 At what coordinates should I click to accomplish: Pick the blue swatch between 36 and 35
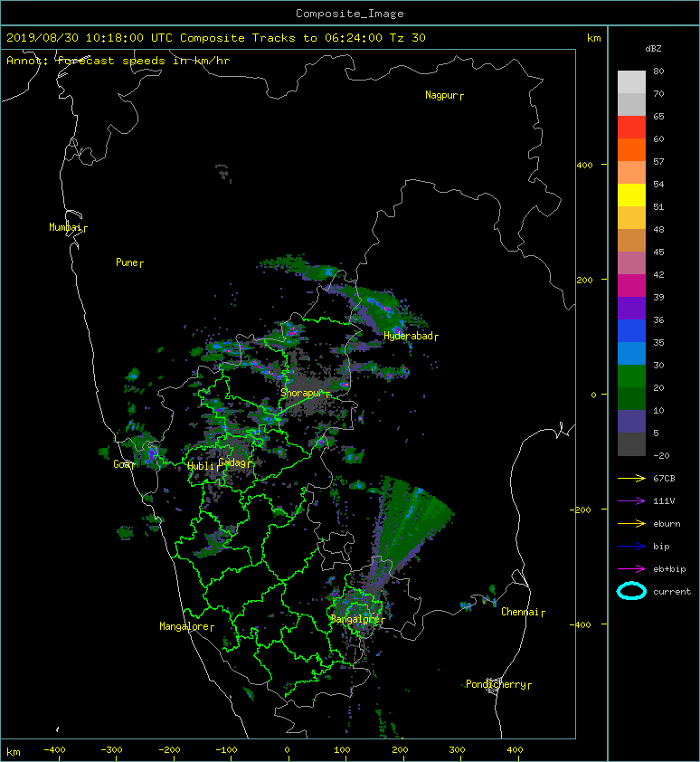[x=631, y=330]
